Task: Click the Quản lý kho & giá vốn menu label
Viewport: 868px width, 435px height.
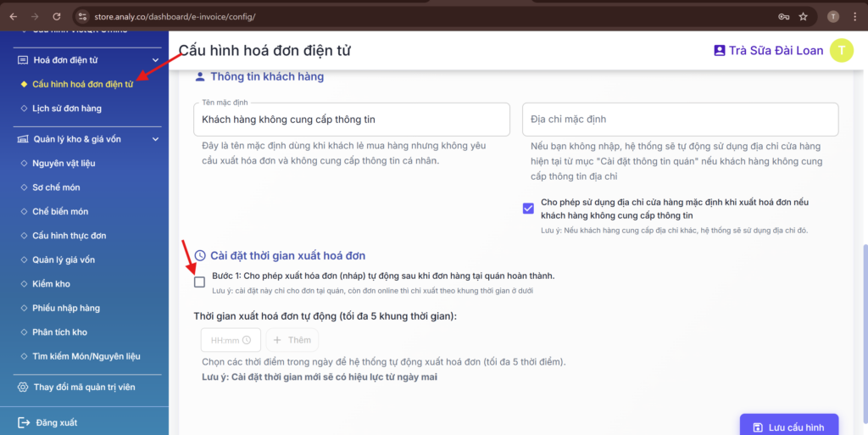Action: coord(77,139)
